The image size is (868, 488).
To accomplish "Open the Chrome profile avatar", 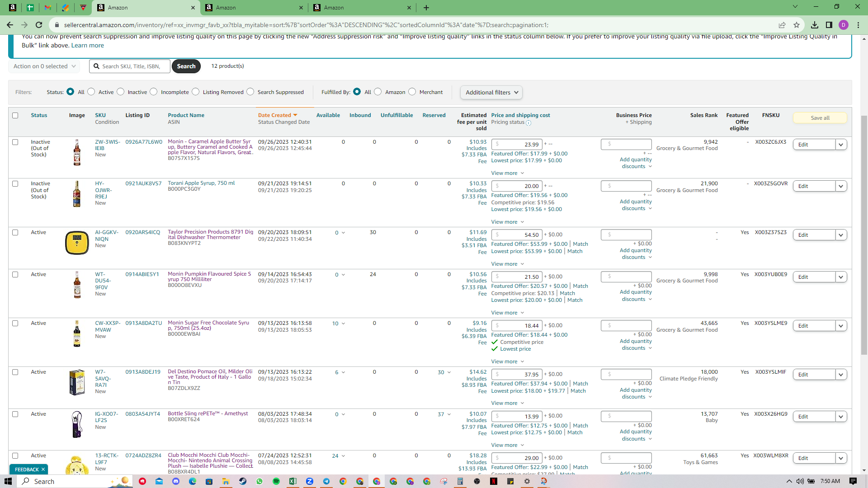I will tap(844, 25).
